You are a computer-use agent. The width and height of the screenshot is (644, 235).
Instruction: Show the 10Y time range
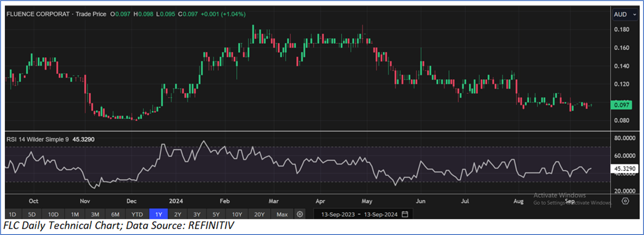coord(236,214)
